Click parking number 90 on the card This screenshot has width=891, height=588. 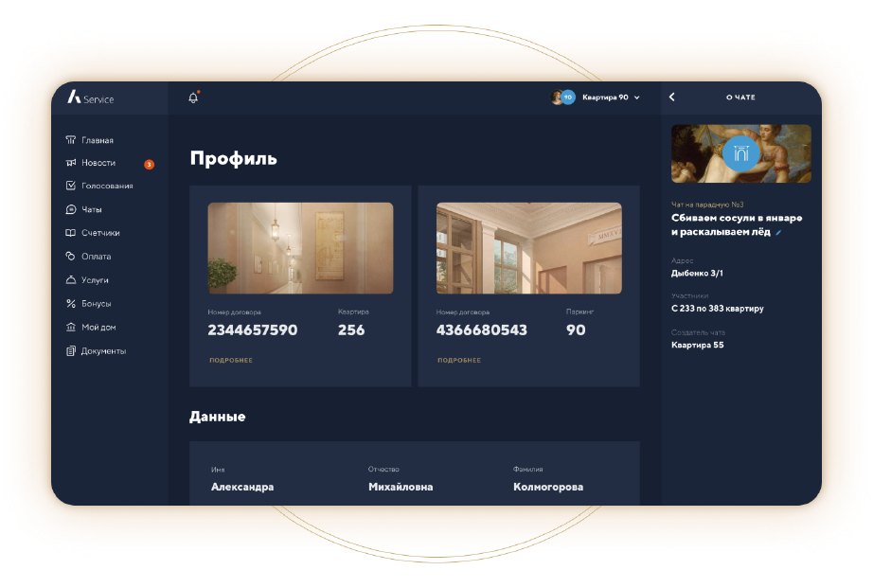[576, 330]
